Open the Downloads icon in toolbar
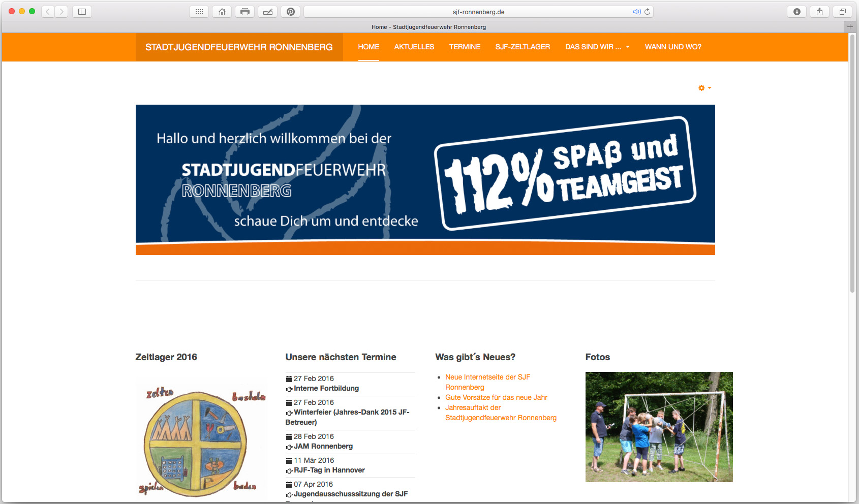859x504 pixels. tap(797, 12)
